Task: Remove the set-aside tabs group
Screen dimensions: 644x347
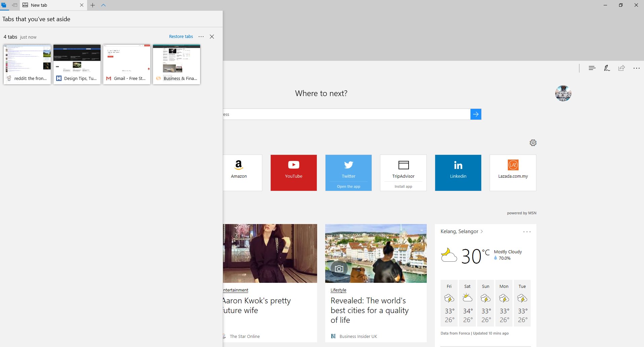Action: (212, 37)
